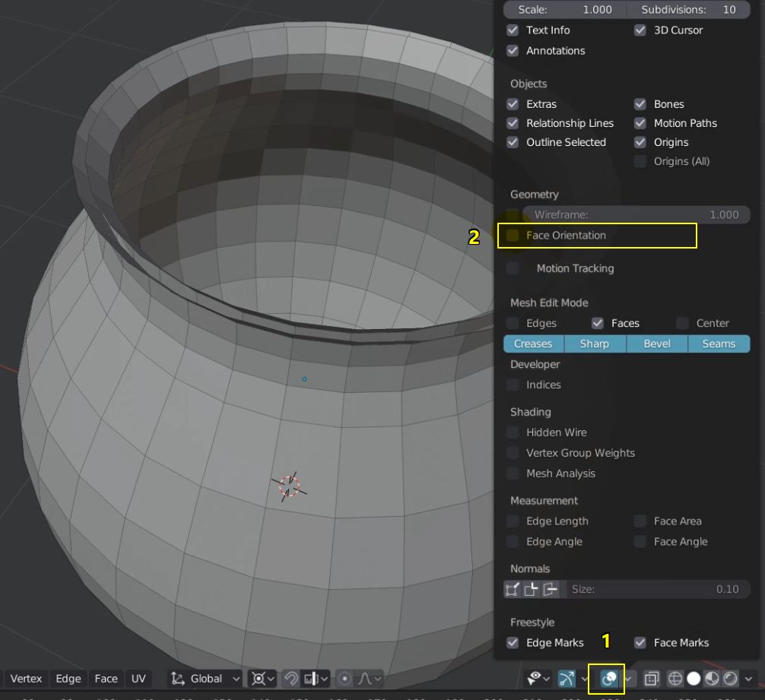The height and width of the screenshot is (700, 765).
Task: Disable the Edge Marks checkbox under Freestyle
Action: 513,642
